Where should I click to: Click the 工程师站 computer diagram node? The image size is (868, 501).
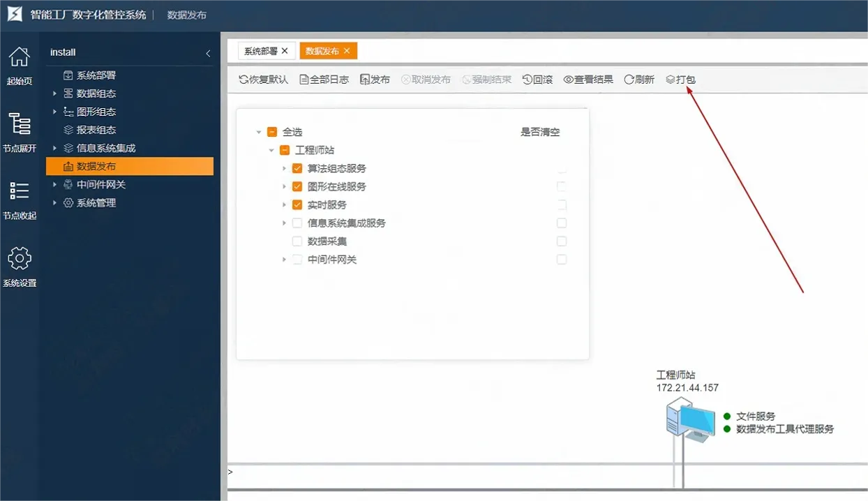tap(689, 419)
